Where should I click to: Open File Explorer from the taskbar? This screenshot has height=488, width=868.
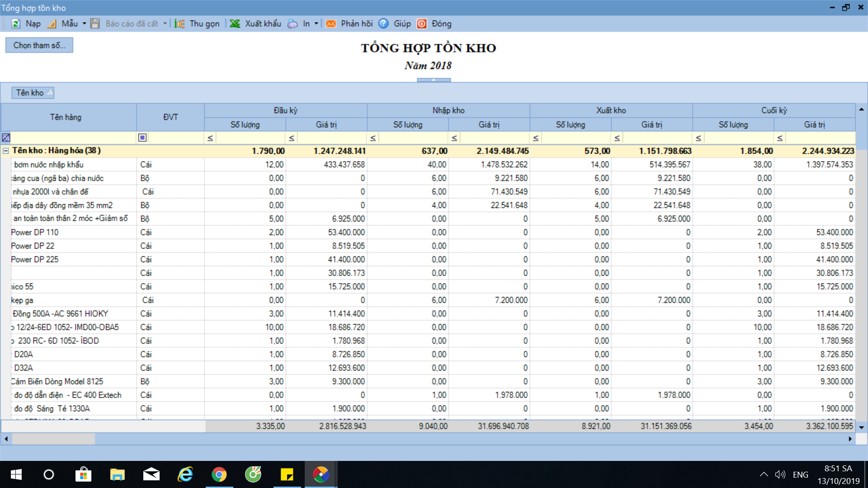point(118,474)
